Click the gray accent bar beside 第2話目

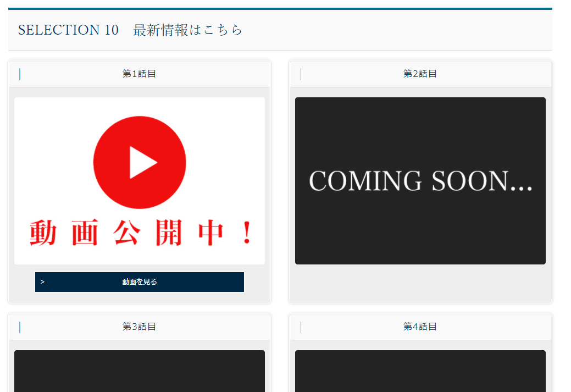(x=301, y=74)
